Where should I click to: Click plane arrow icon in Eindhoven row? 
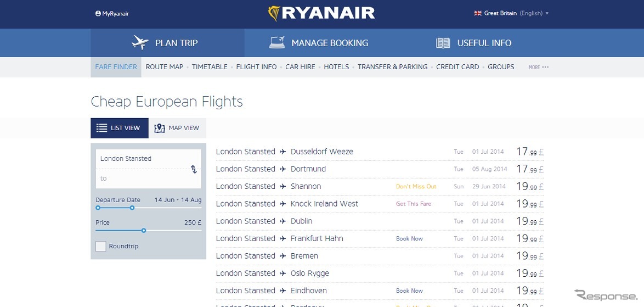(283, 291)
